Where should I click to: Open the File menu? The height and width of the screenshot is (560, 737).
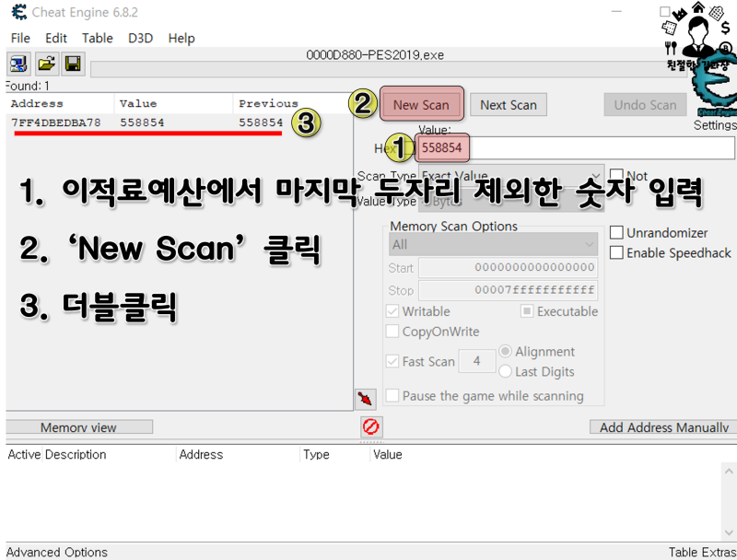coord(20,38)
